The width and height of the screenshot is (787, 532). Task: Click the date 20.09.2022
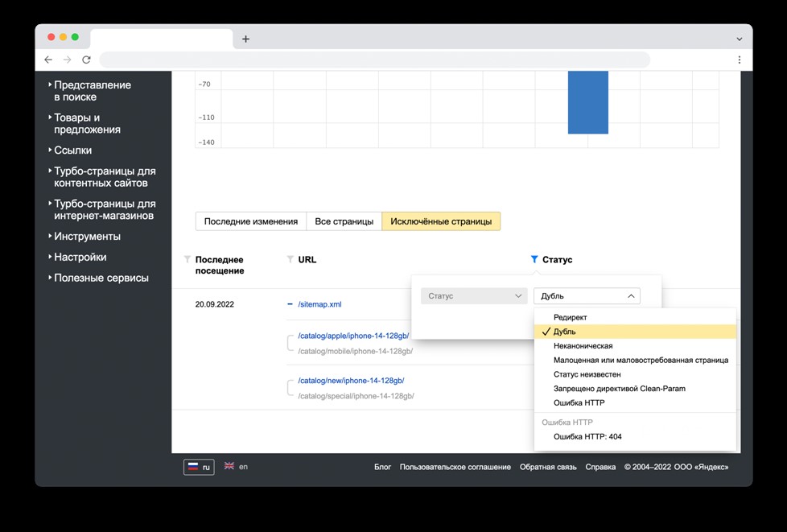point(215,304)
